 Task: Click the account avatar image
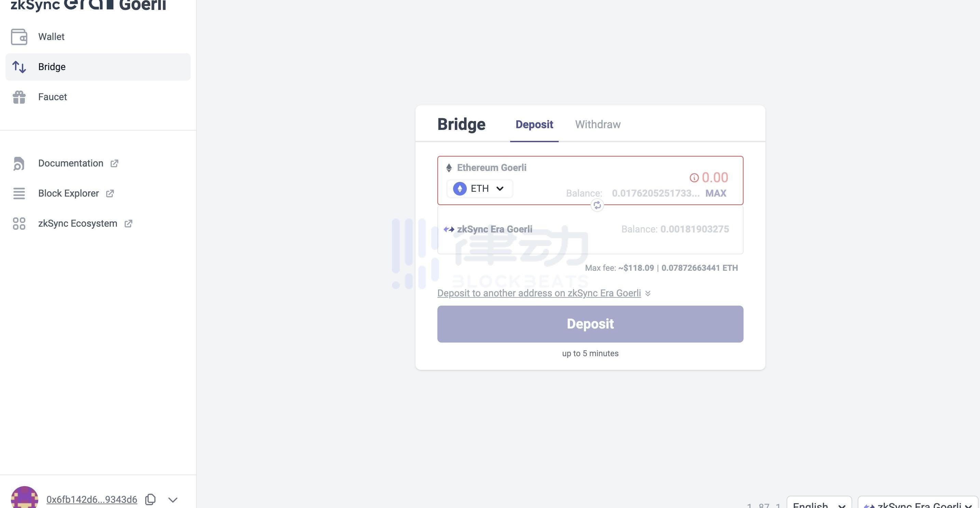click(x=24, y=498)
